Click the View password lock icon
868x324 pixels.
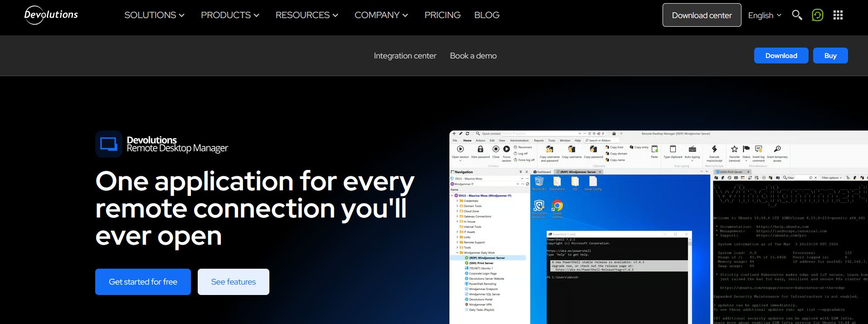tap(480, 149)
